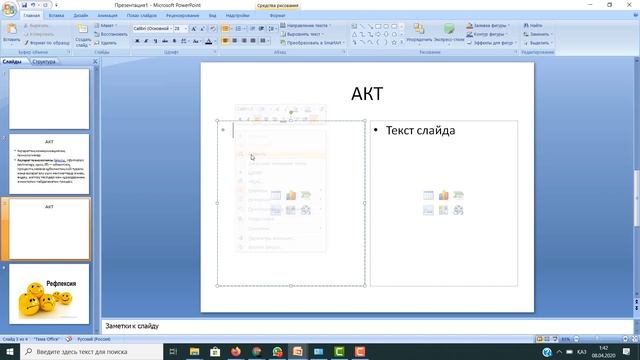The width and height of the screenshot is (640, 360).
Task: Open the Windows Start menu
Action: 10,351
